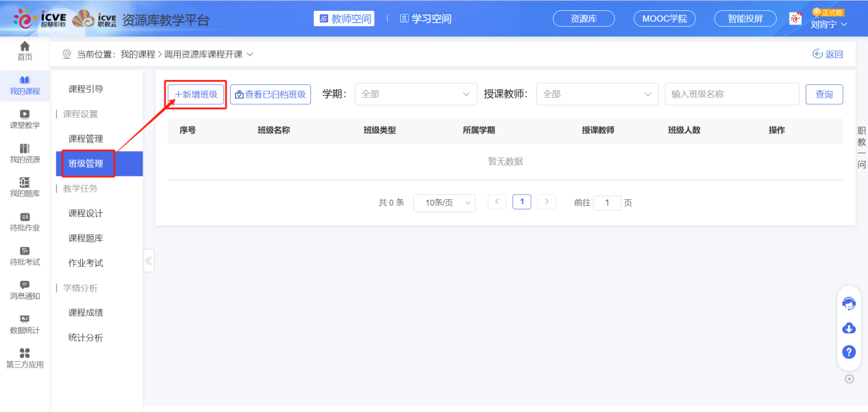Open 第三方应用 third-party apps icon
Screen dimensions: 868x412
(x=25, y=358)
